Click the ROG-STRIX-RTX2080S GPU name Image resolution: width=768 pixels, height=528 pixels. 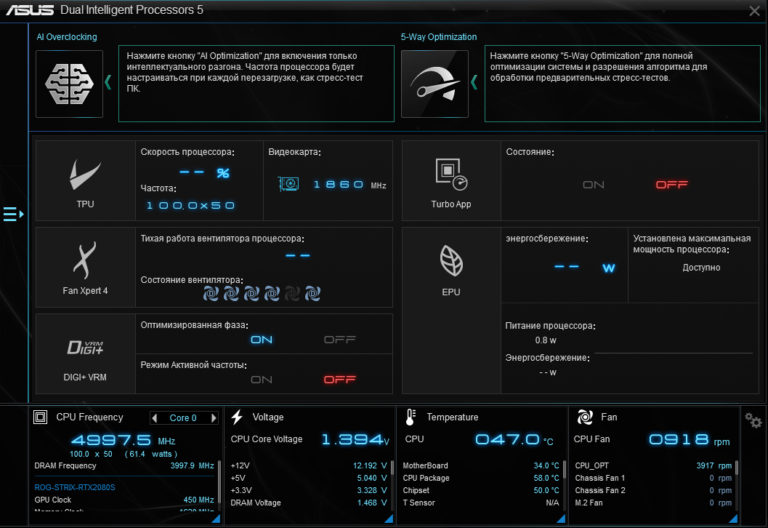click(74, 487)
